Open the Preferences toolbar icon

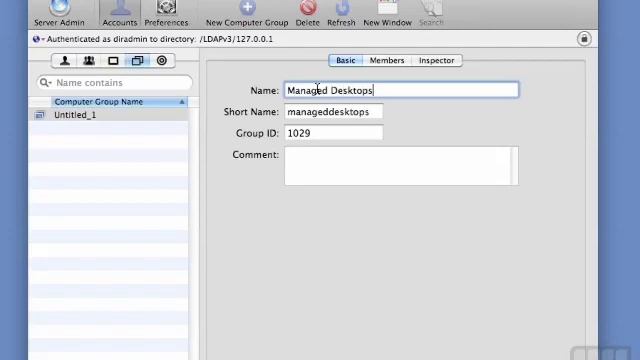(x=166, y=12)
